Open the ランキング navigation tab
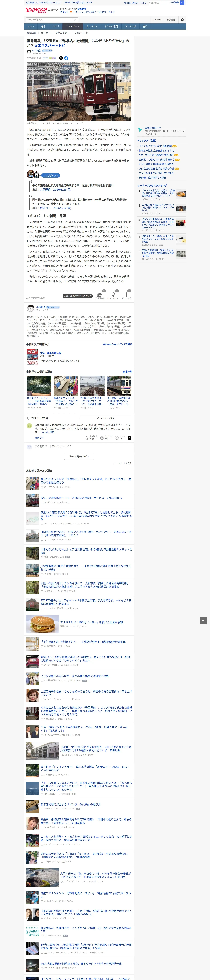Image resolution: width=210 pixels, height=980 pixels. [x=130, y=27]
